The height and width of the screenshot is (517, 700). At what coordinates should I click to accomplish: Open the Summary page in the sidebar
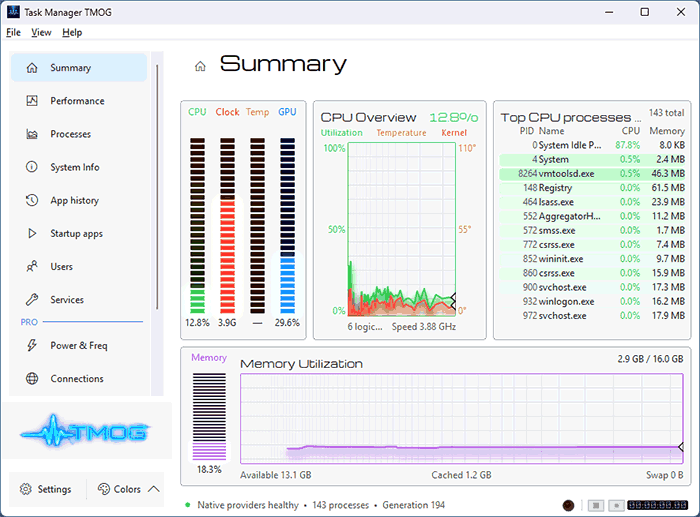tap(79, 67)
